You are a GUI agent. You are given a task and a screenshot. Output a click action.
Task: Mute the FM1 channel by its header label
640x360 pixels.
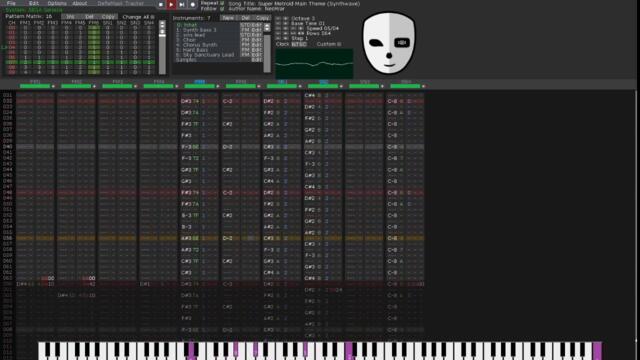pos(35,82)
